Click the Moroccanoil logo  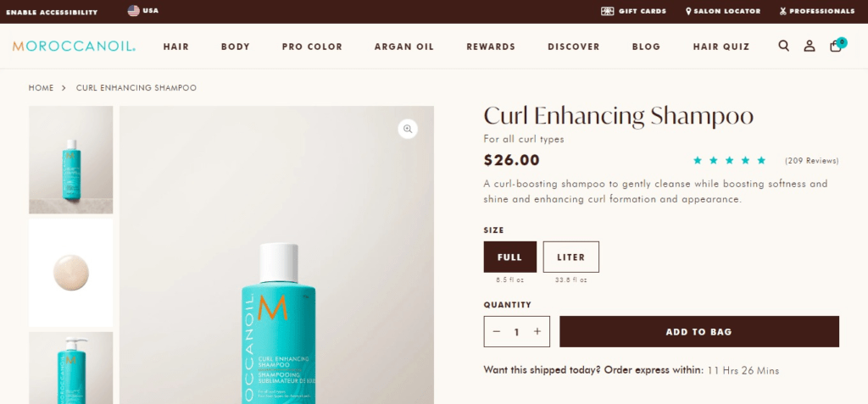[x=75, y=47]
